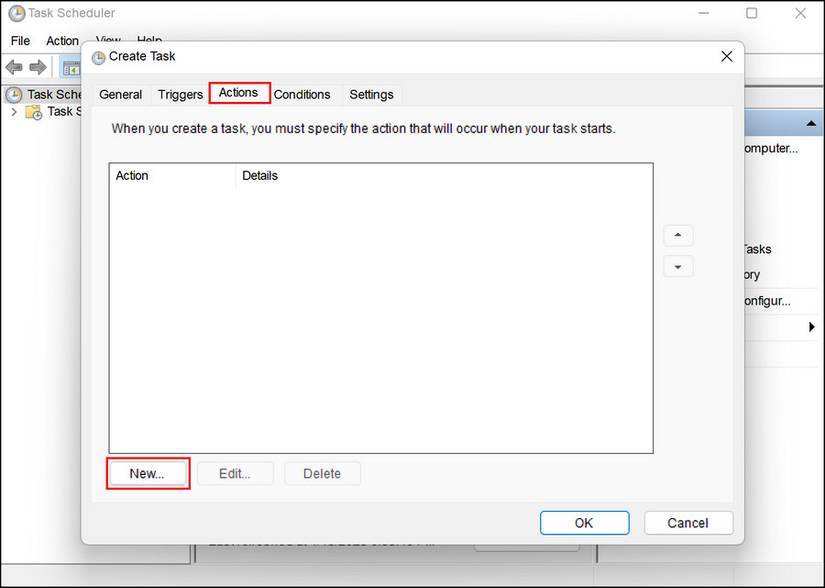Select Task Scheduler clock icon in tree
The width and height of the screenshot is (825, 588).
(x=14, y=95)
